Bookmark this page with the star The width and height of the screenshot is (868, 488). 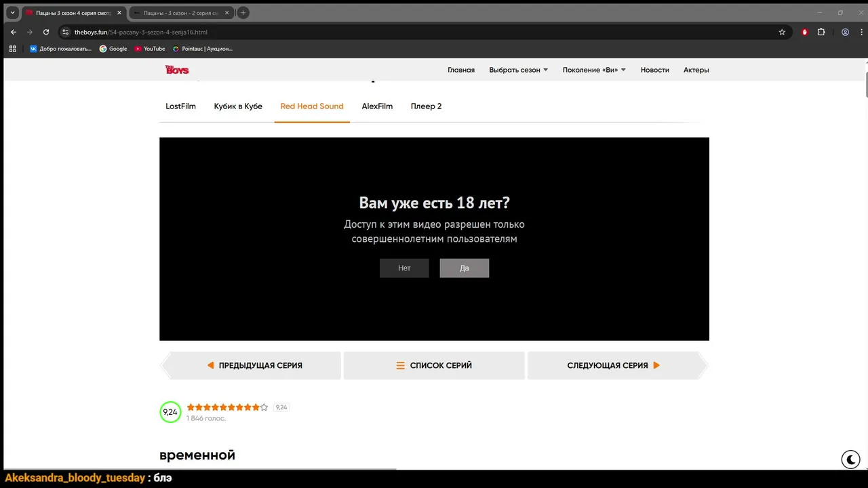point(782,32)
